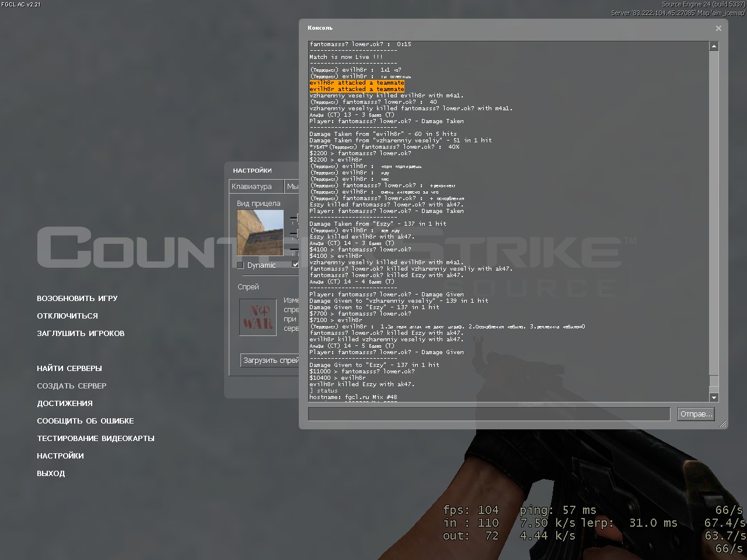Launch Тестирование видеокарты
This screenshot has height=560, width=747.
(96, 438)
